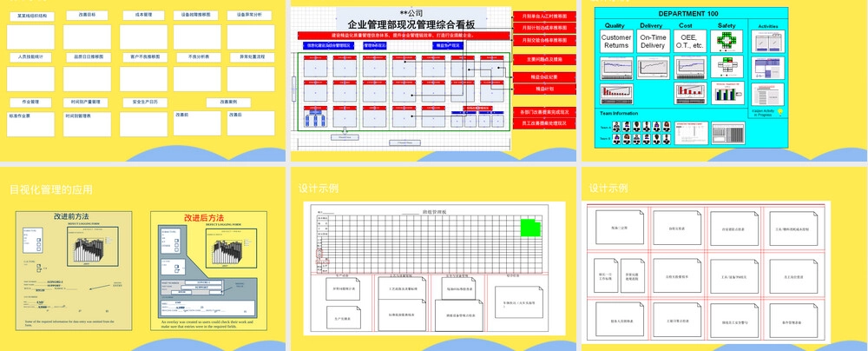
Task: Click the red 改进后方法 heading
Action: tap(204, 218)
